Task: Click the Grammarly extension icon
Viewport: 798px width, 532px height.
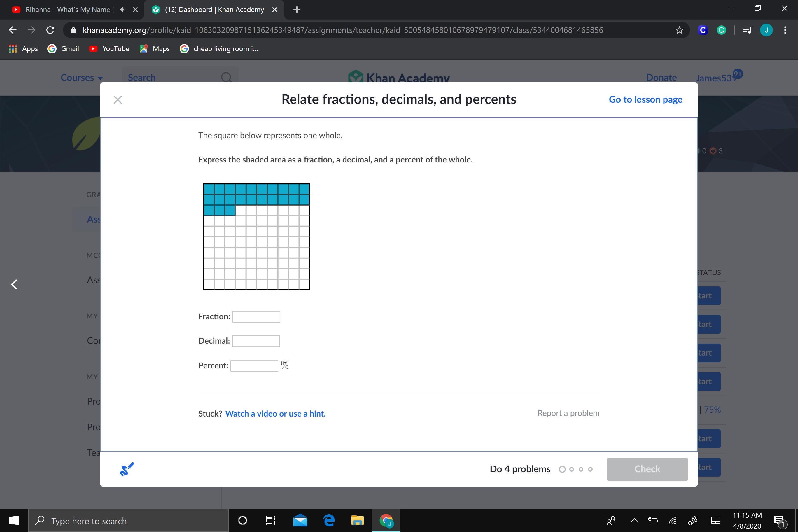Action: tap(721, 30)
